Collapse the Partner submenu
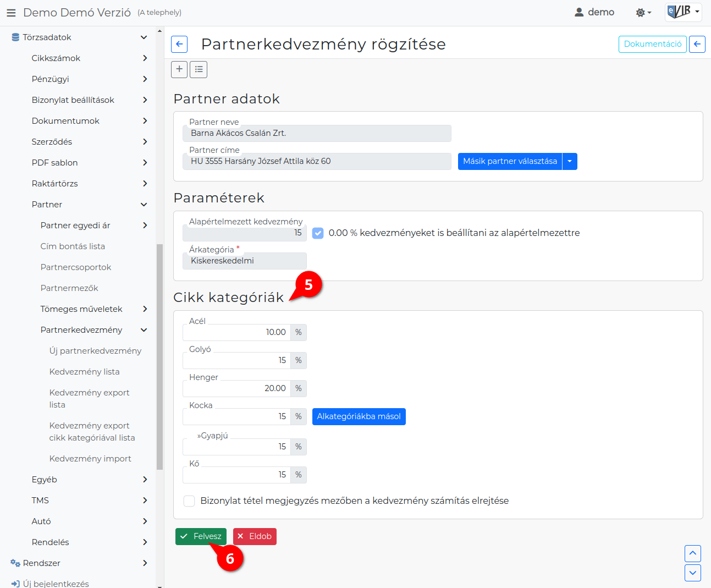The height and width of the screenshot is (588, 711). coord(144,205)
